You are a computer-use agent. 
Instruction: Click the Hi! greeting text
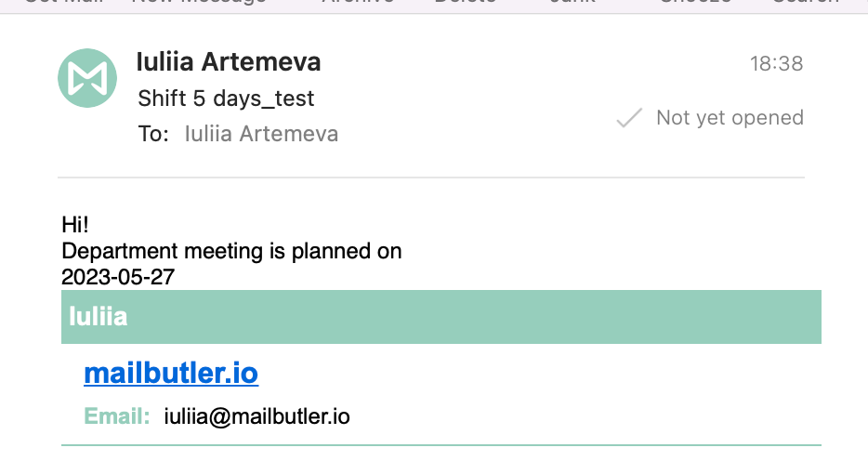click(x=75, y=225)
